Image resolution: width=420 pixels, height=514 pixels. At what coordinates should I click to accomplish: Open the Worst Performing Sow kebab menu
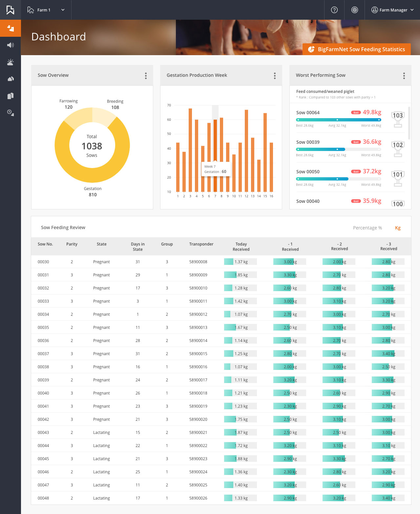404,75
